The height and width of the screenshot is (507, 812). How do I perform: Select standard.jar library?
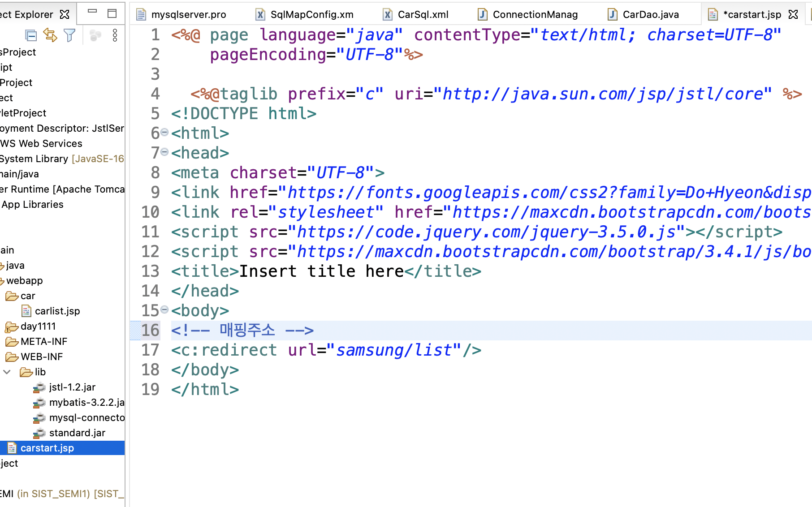pyautogui.click(x=69, y=433)
